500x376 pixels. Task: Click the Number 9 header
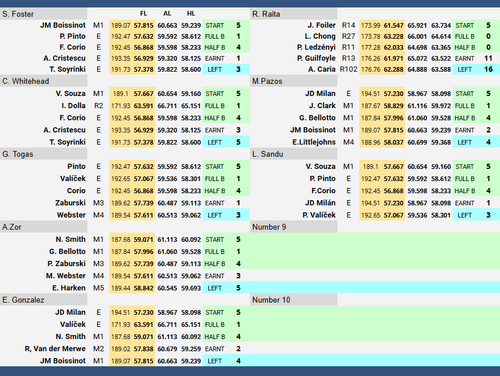pyautogui.click(x=294, y=227)
